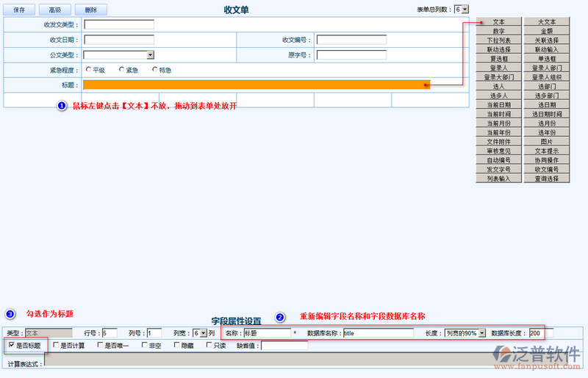The height and width of the screenshot is (378, 588).
Task: Add a 文件附件 field from palette
Action: tap(498, 142)
